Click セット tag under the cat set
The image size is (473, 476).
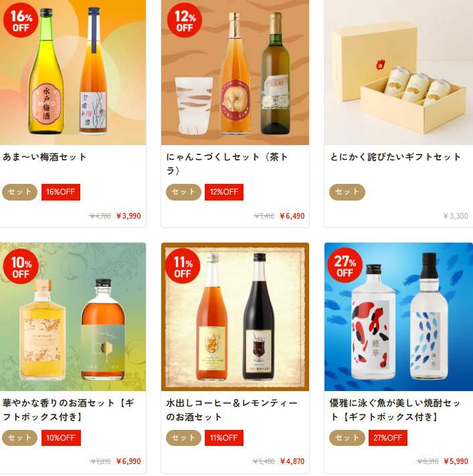pyautogui.click(x=183, y=192)
